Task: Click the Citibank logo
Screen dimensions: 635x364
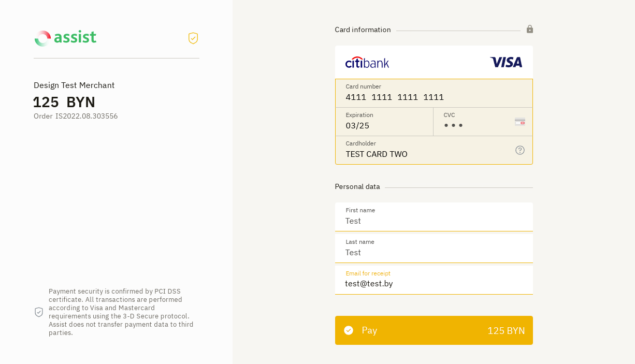Action: click(367, 63)
